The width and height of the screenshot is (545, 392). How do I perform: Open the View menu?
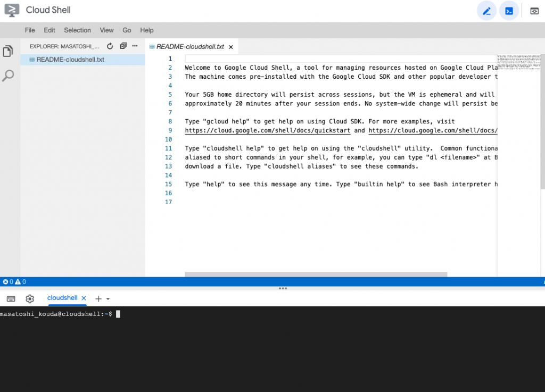tap(106, 30)
